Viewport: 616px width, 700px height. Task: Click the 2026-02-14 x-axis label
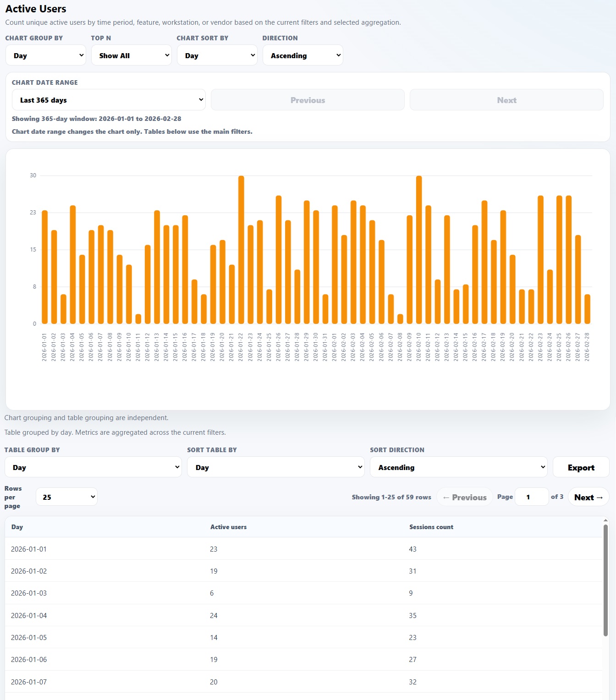(456, 347)
